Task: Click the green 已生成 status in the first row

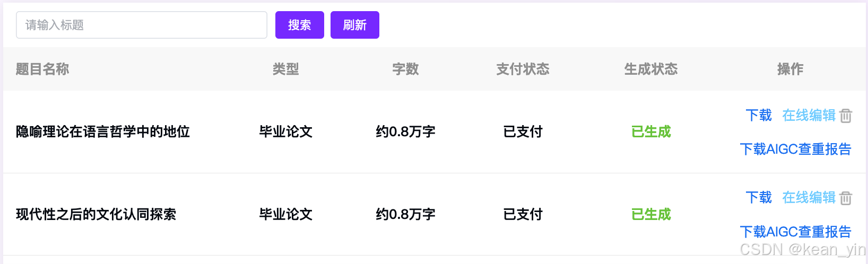Action: pos(650,131)
